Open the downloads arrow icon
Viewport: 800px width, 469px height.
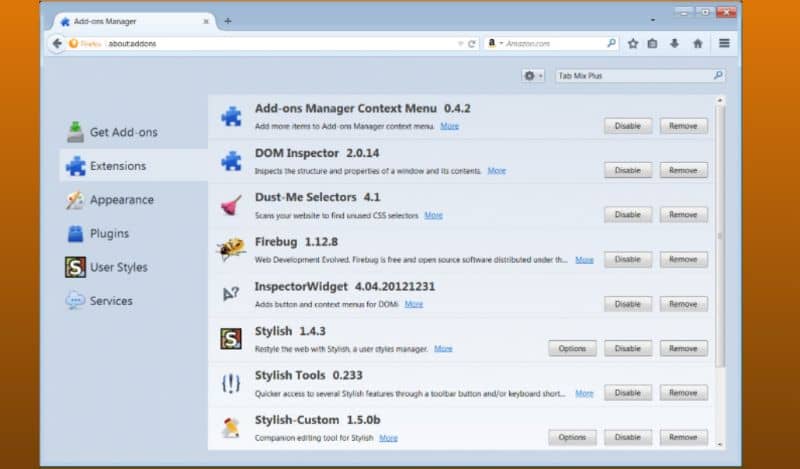click(x=674, y=43)
